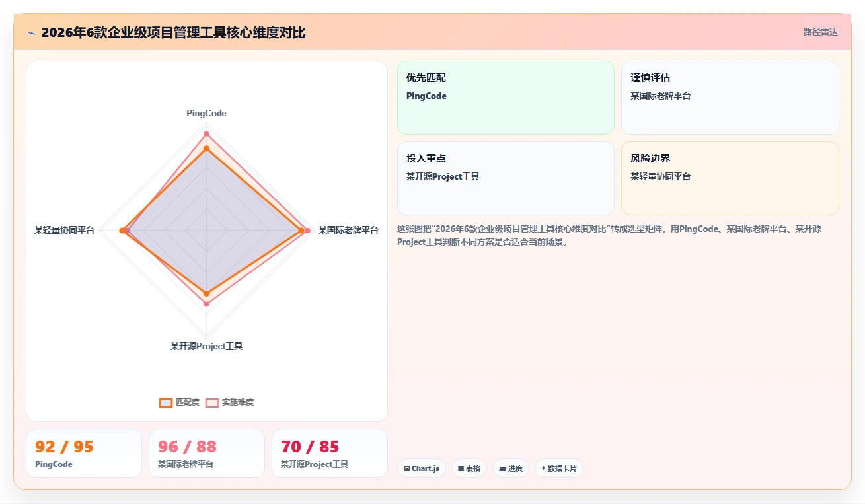The image size is (865, 504).
Task: Toggle the 匹配度 legend dataset
Action: pos(179,402)
